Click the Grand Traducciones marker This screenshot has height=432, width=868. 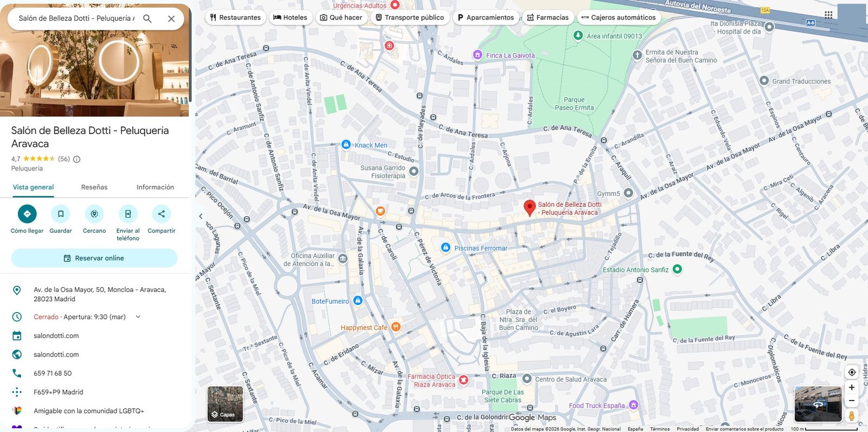point(764,81)
